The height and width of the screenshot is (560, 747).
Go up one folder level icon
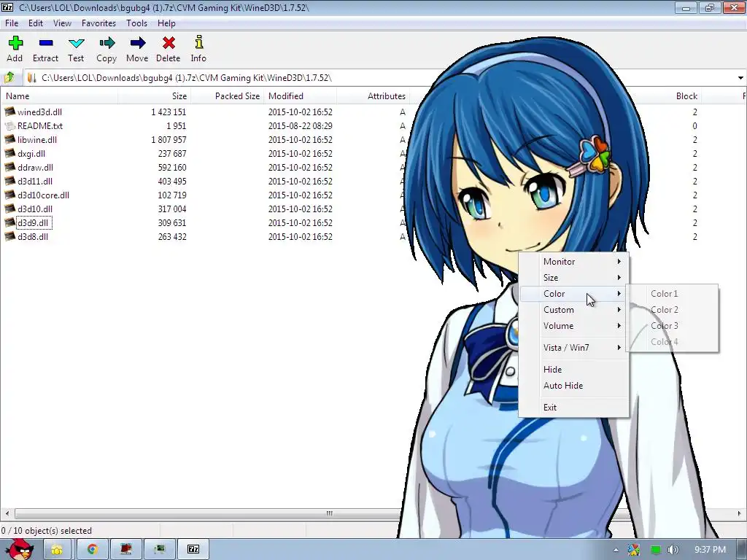(x=9, y=77)
